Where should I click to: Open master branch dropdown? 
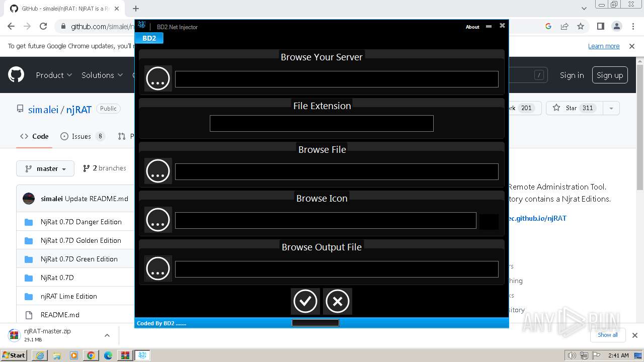[45, 168]
